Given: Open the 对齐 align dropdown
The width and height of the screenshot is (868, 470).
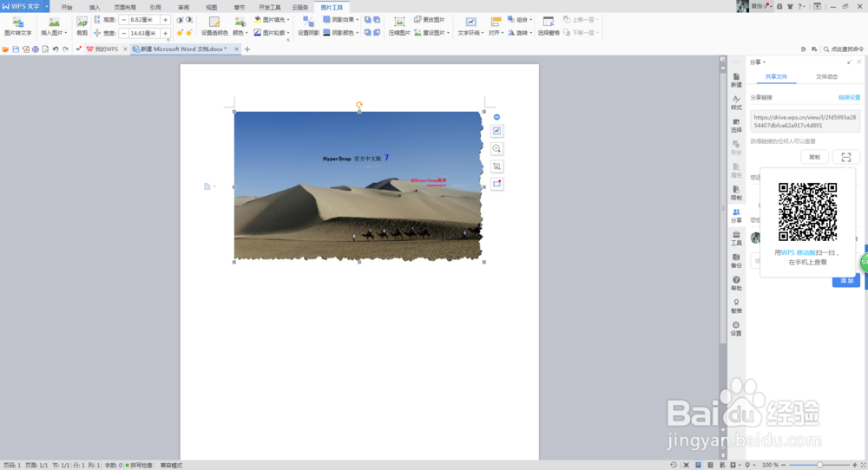Looking at the screenshot, I should point(496,33).
